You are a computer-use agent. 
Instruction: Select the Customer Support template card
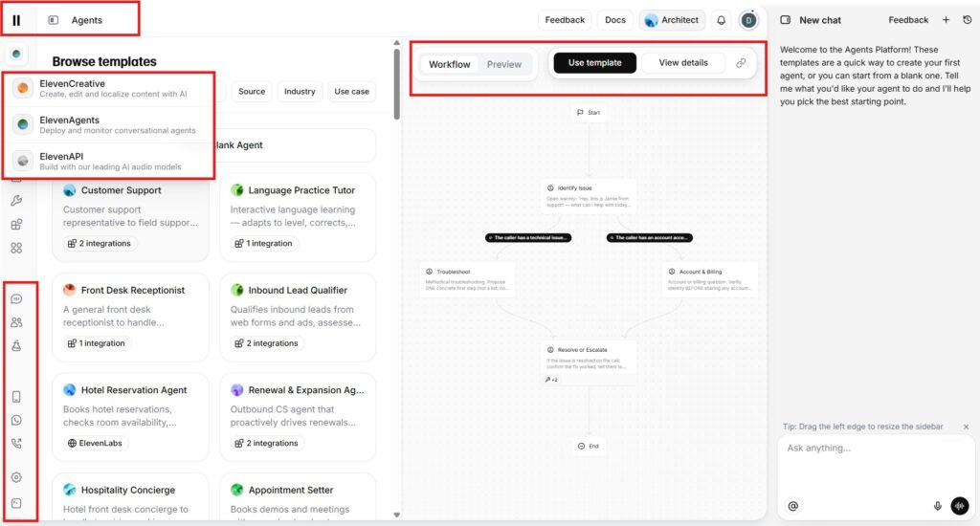point(130,217)
